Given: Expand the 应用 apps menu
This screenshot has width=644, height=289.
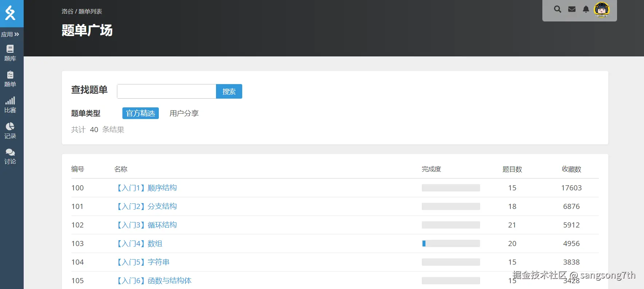Looking at the screenshot, I should point(10,34).
